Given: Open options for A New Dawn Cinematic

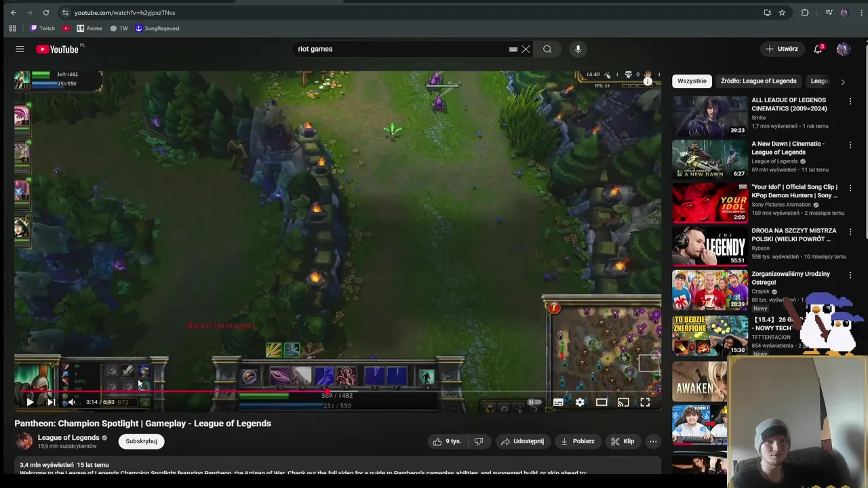Looking at the screenshot, I should tap(850, 145).
